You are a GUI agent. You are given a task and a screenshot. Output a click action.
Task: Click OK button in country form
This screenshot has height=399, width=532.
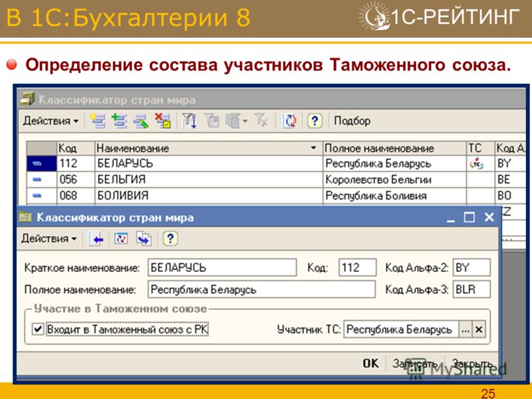(371, 363)
